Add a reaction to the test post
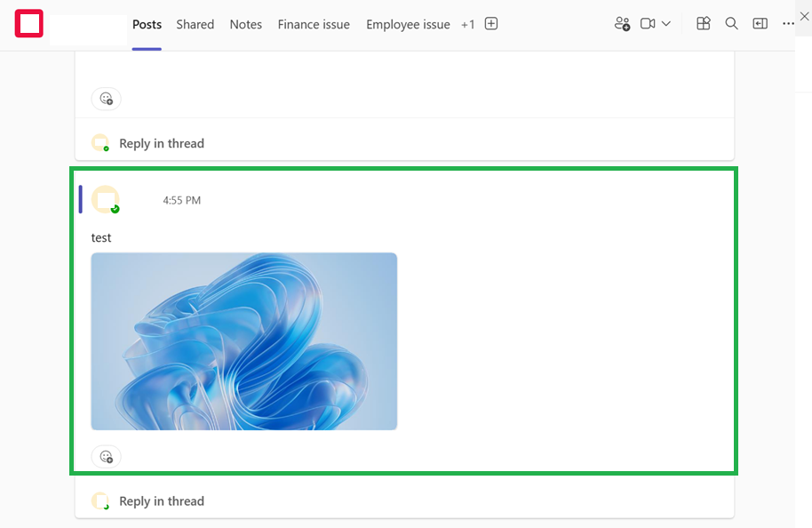This screenshot has width=812, height=528. pyautogui.click(x=106, y=457)
